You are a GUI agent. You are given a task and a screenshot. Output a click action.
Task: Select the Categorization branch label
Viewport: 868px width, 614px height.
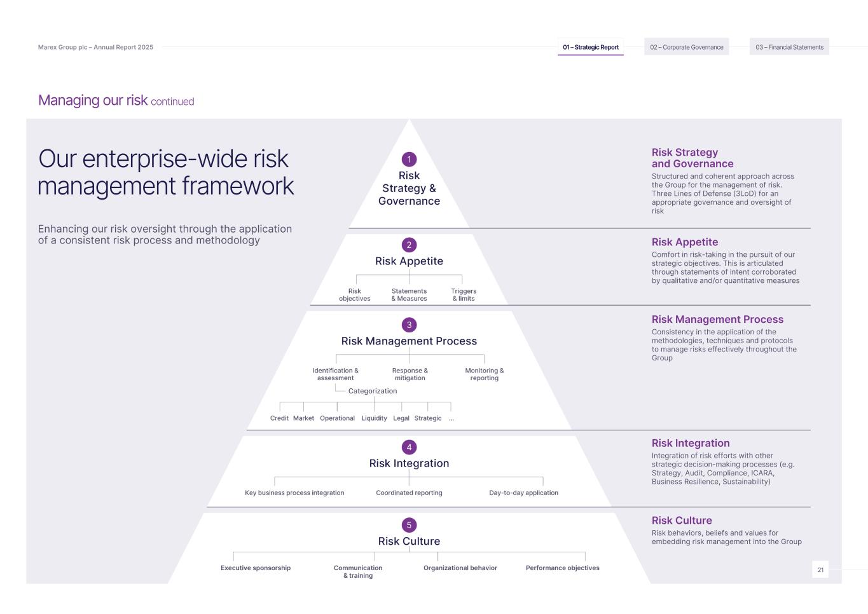tap(373, 391)
